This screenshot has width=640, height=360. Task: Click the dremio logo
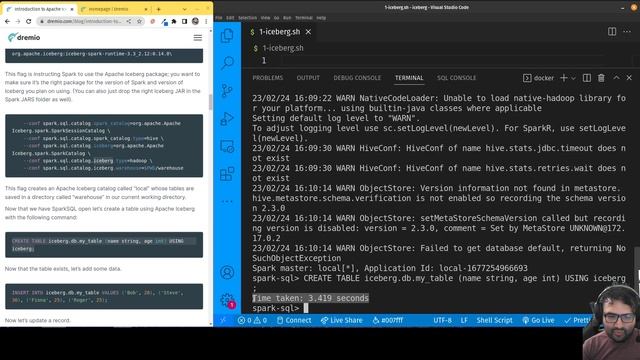24,38
